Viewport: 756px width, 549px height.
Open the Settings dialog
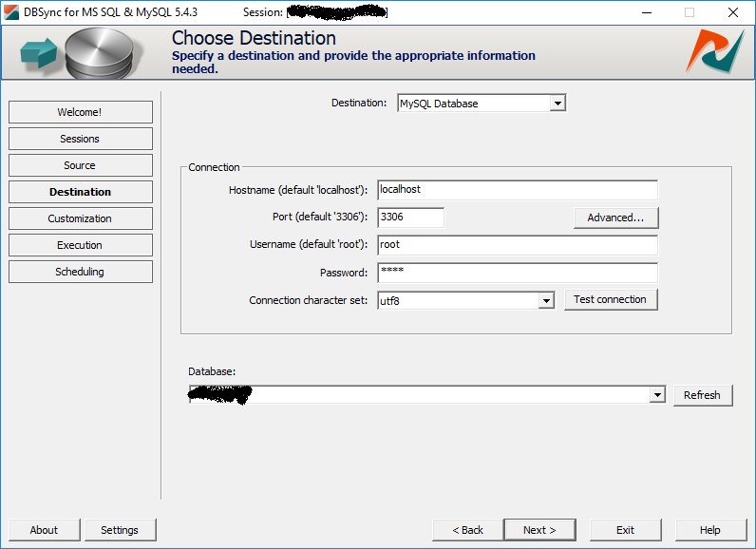(x=120, y=530)
